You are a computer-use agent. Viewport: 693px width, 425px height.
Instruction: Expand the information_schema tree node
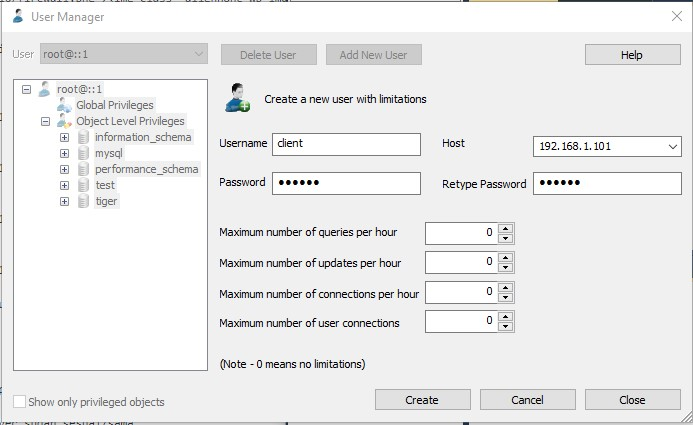(x=64, y=137)
